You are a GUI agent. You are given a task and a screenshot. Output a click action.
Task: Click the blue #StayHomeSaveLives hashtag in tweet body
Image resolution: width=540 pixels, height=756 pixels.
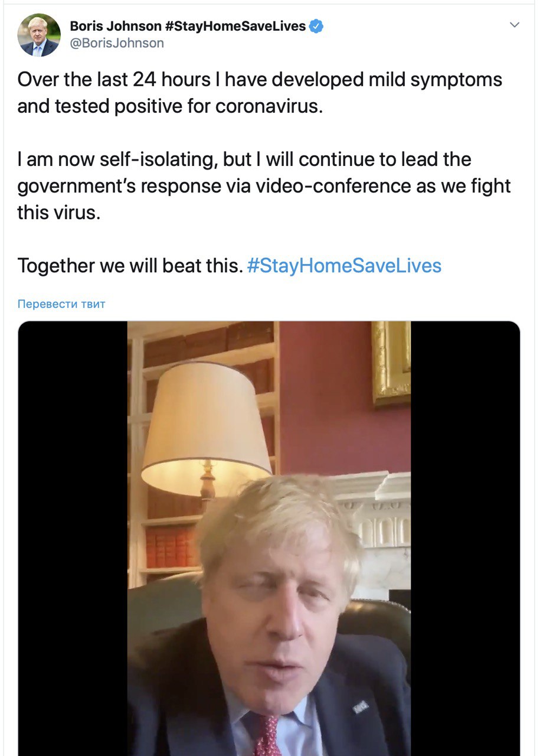344,265
